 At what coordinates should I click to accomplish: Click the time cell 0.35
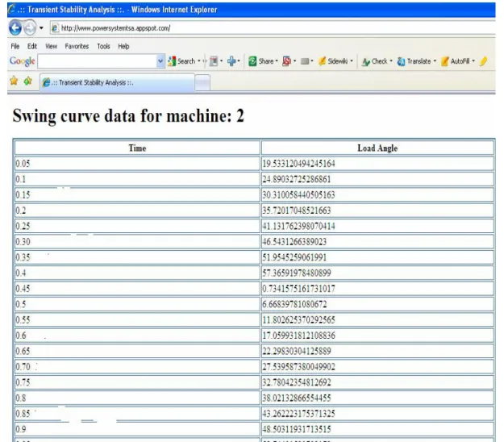(x=137, y=257)
